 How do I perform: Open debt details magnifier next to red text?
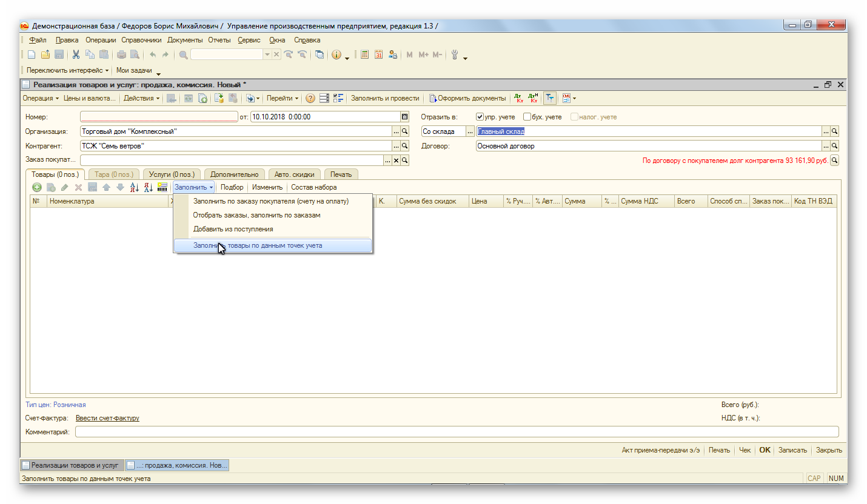[x=835, y=161]
